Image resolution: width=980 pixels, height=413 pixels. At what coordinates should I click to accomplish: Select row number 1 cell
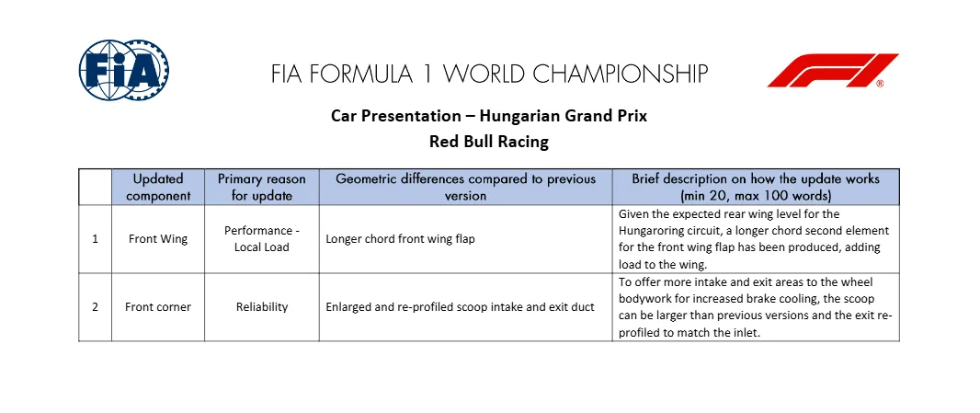point(95,239)
